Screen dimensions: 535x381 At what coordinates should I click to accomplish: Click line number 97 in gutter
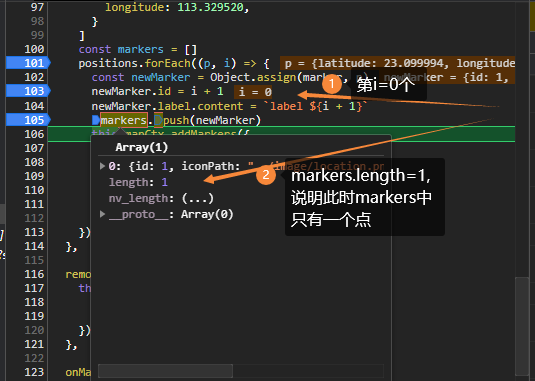[x=37, y=7]
